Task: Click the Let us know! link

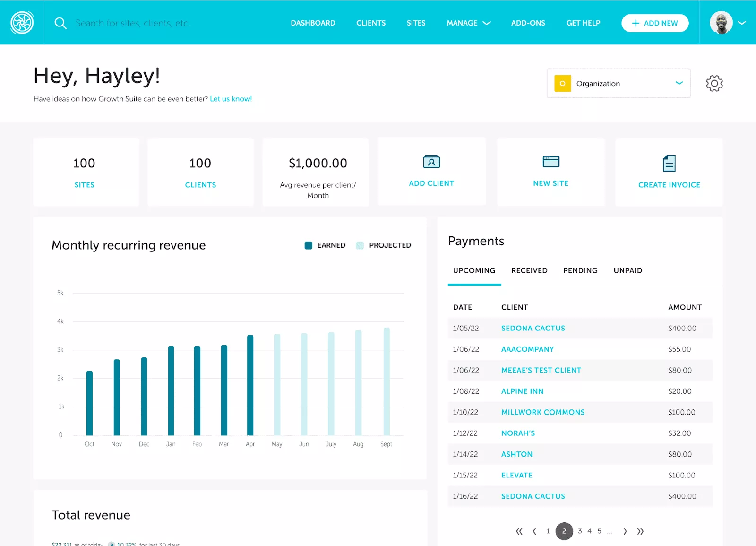Action: pyautogui.click(x=231, y=99)
